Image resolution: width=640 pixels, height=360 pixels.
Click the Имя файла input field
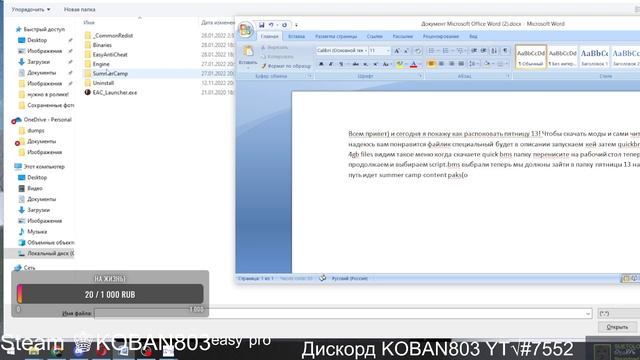coord(343,313)
